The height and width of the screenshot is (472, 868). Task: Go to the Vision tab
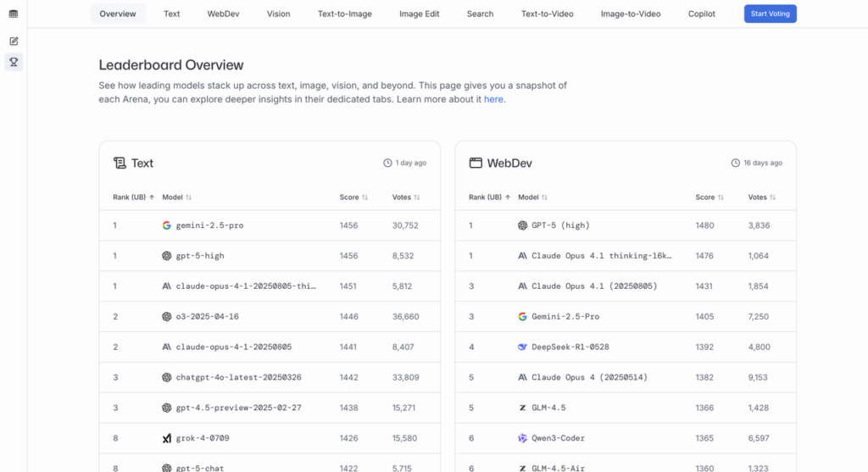[x=278, y=14]
